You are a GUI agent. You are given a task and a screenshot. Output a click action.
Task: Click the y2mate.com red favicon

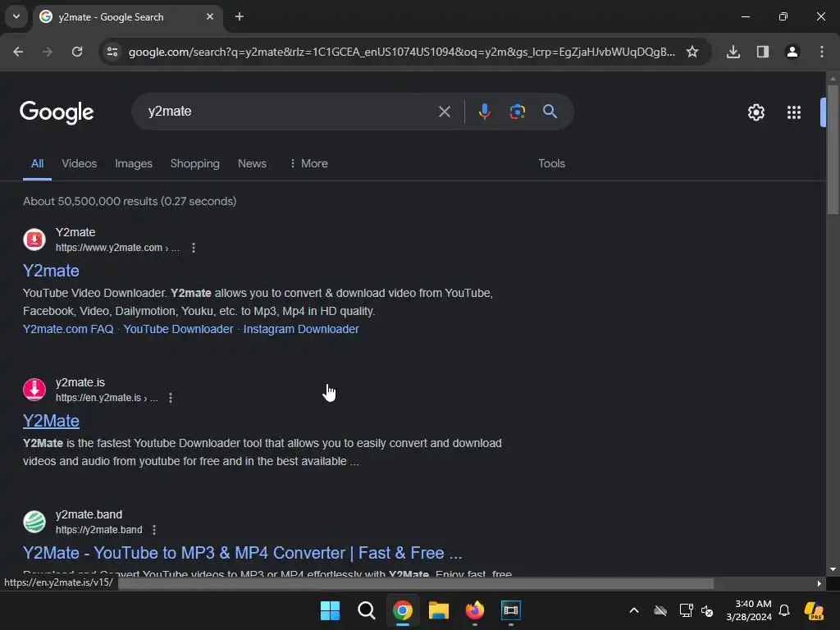(34, 240)
